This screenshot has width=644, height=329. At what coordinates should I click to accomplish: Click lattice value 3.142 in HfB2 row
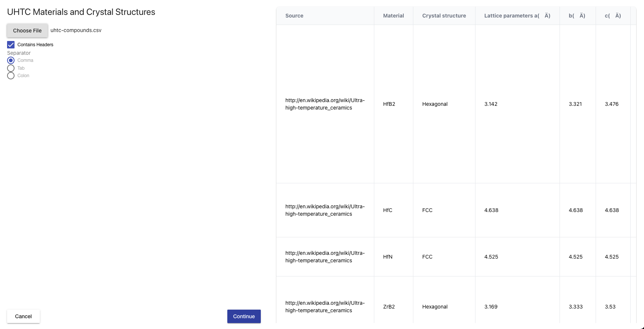[491, 104]
